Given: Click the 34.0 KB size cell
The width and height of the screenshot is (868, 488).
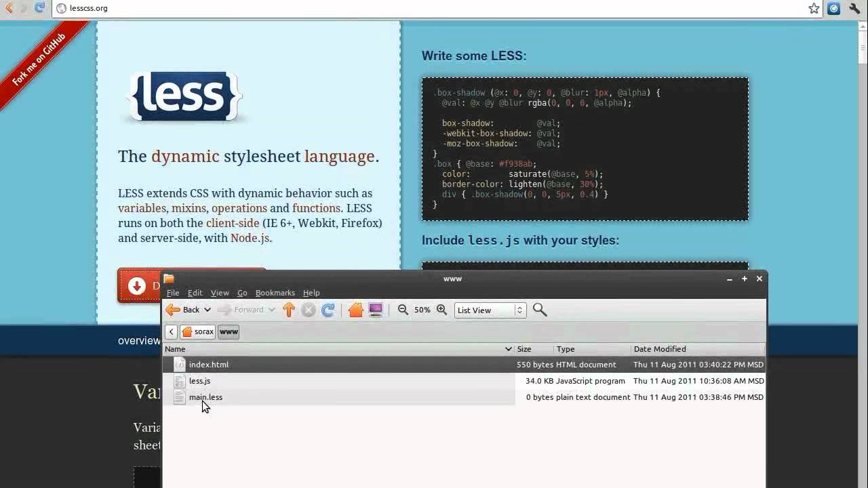Looking at the screenshot, I should (539, 381).
